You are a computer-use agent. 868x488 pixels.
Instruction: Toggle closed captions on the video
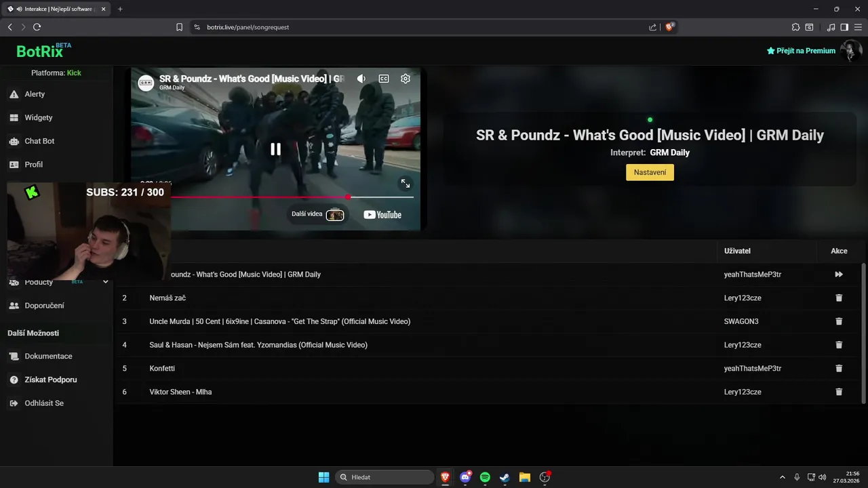tap(384, 79)
